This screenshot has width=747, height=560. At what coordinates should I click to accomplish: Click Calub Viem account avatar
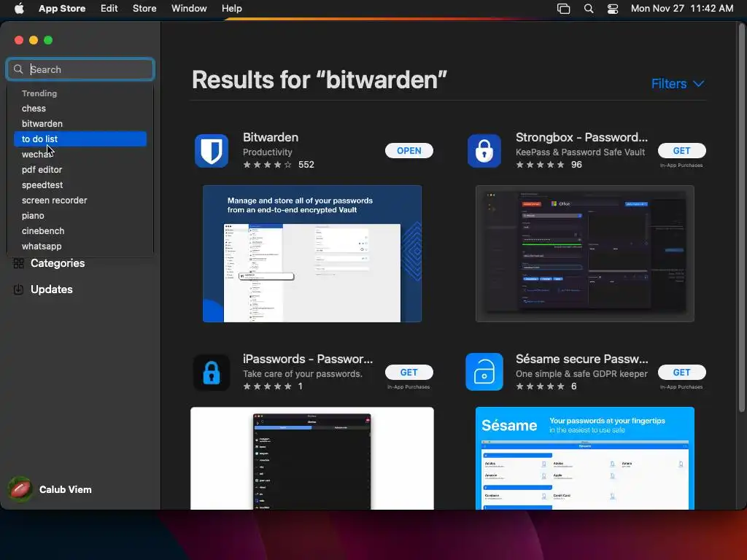(x=20, y=489)
